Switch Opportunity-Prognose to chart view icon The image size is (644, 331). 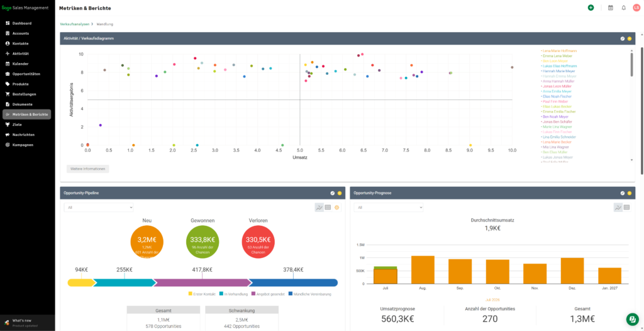618,208
